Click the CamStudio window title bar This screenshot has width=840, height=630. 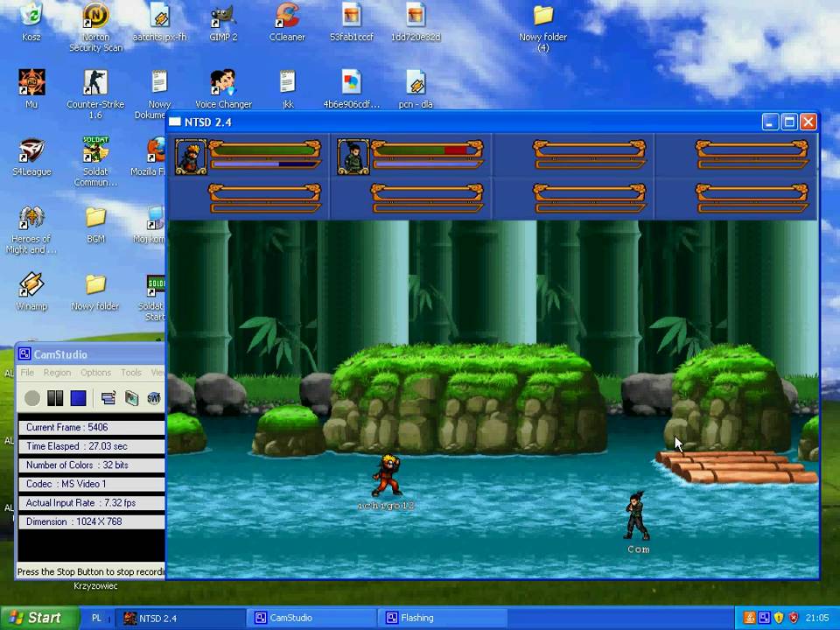click(x=90, y=354)
